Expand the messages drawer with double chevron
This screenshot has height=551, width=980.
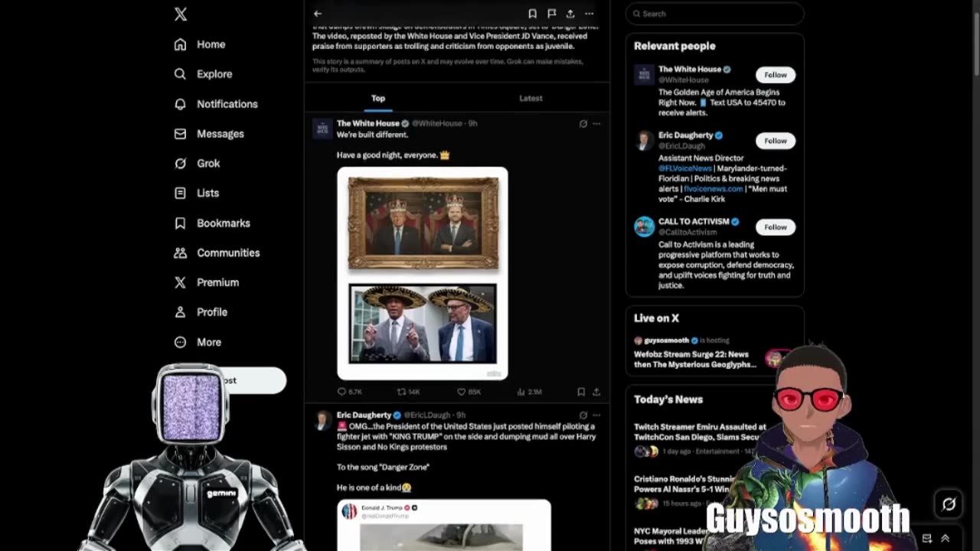[x=946, y=539]
